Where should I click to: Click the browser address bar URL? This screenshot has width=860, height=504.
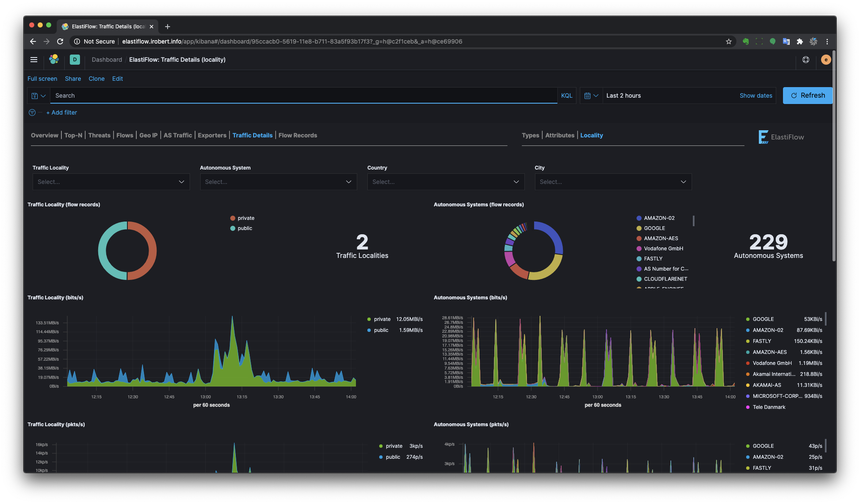click(x=292, y=41)
